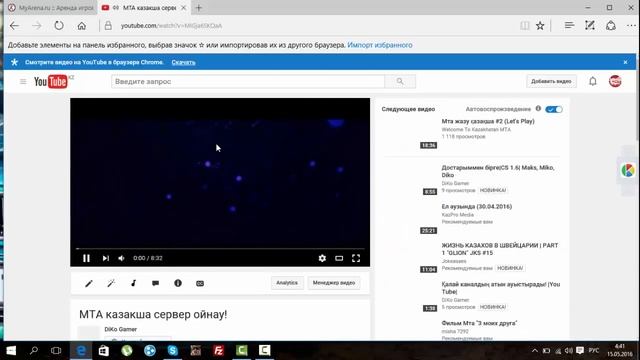
Task: Show hidden system tray icons
Action: click(x=534, y=351)
